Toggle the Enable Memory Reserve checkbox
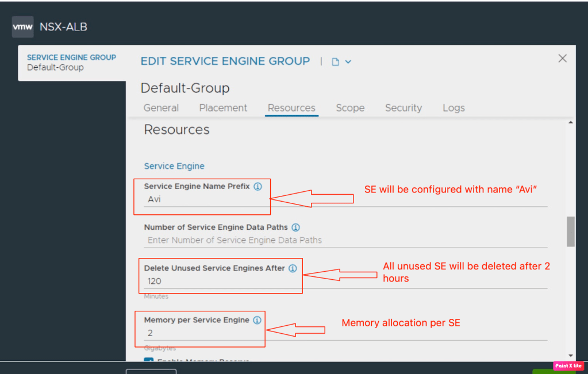Image resolution: width=588 pixels, height=374 pixels. pyautogui.click(x=149, y=361)
